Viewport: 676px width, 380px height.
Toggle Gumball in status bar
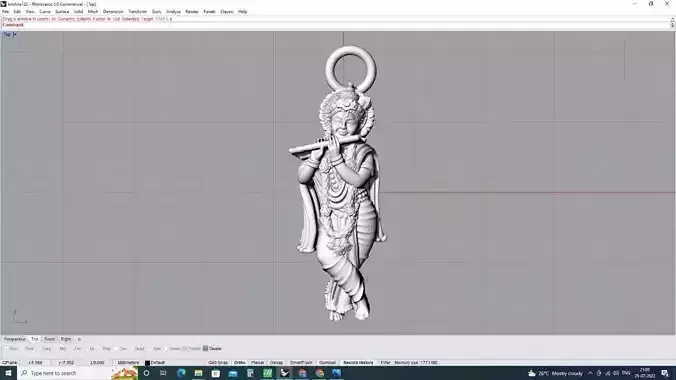327,363
